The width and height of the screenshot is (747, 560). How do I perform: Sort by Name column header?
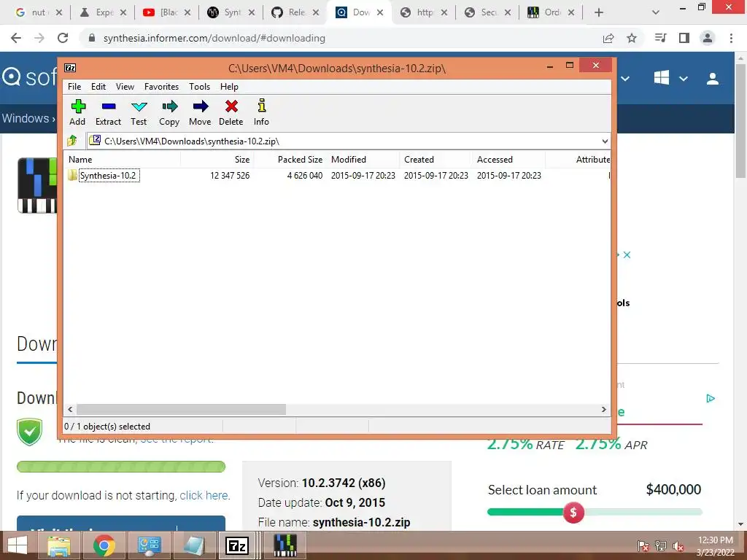tap(122, 160)
